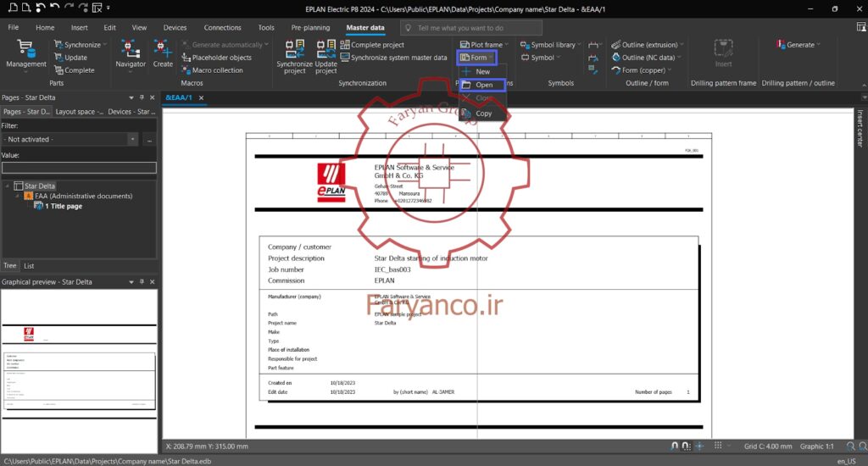Toggle first snap magnet in status bar
The width and height of the screenshot is (868, 466).
point(674,446)
